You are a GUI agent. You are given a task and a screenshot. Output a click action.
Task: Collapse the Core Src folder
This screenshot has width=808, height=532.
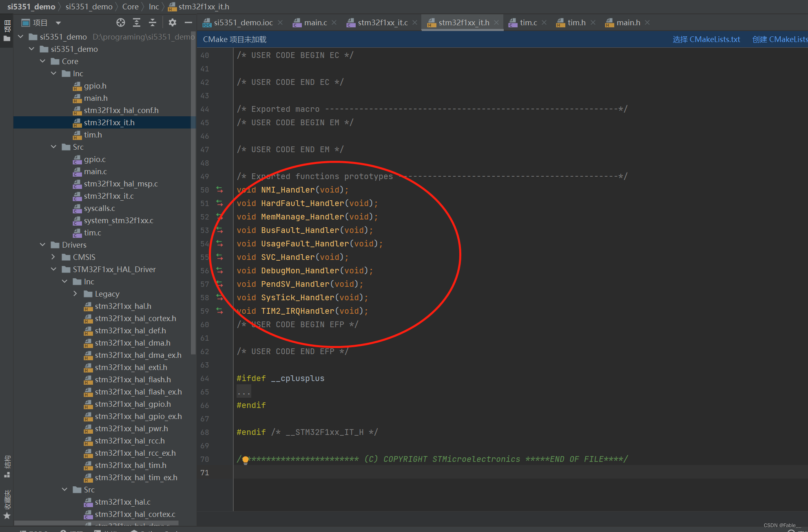53,147
